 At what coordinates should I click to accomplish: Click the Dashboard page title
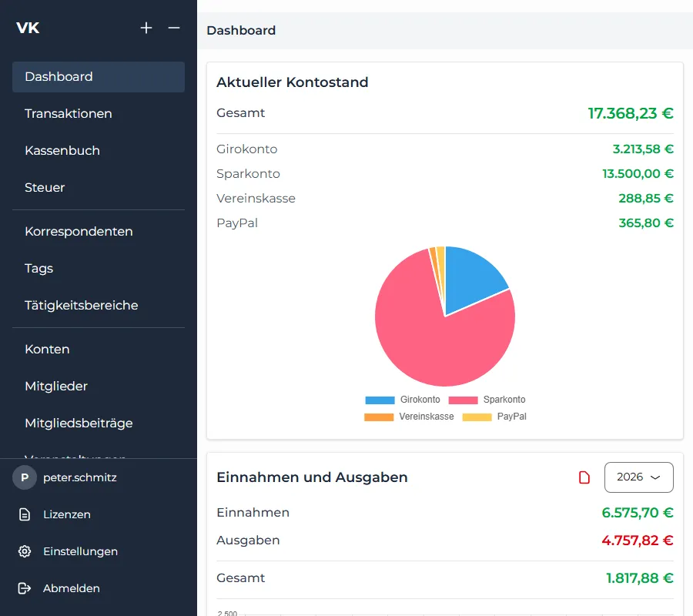point(241,31)
